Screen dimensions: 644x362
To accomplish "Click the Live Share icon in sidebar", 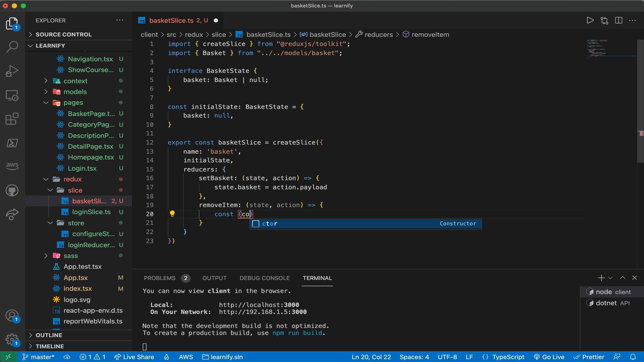I will 12,215.
